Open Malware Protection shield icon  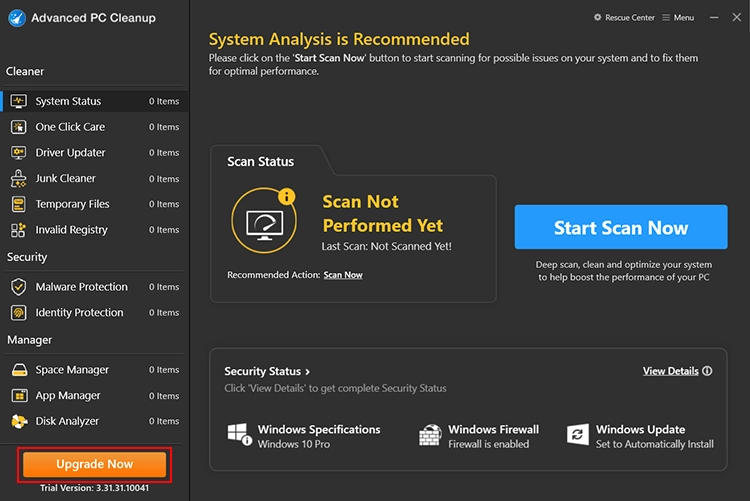[x=19, y=287]
